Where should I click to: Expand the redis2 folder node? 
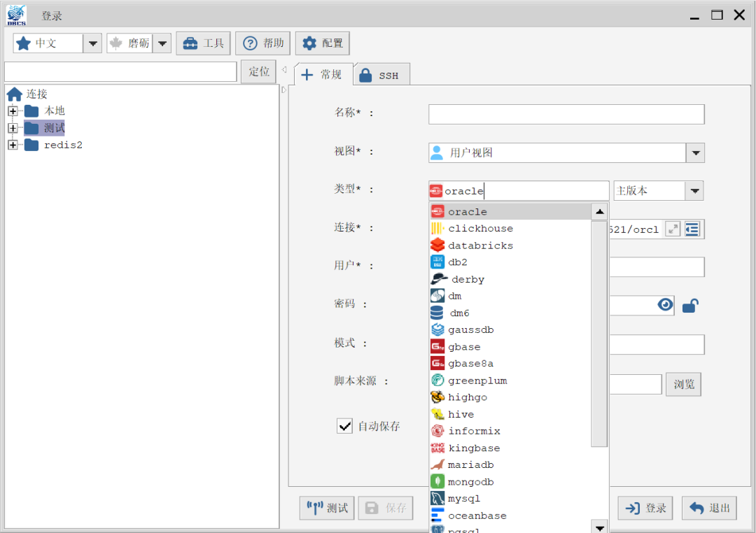point(13,145)
